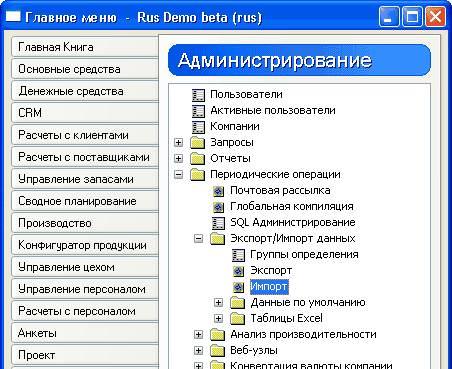This screenshot has width=452, height=369.
Task: Open the Группы определения item
Action: pos(304,255)
